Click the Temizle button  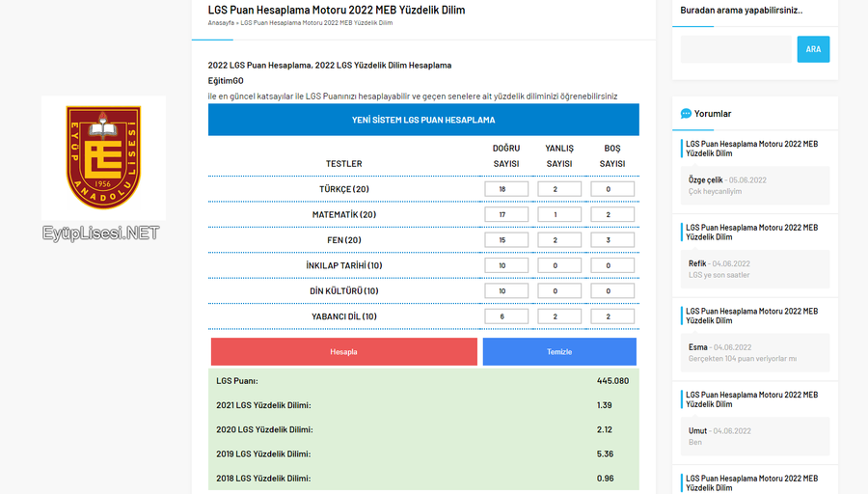click(x=559, y=351)
